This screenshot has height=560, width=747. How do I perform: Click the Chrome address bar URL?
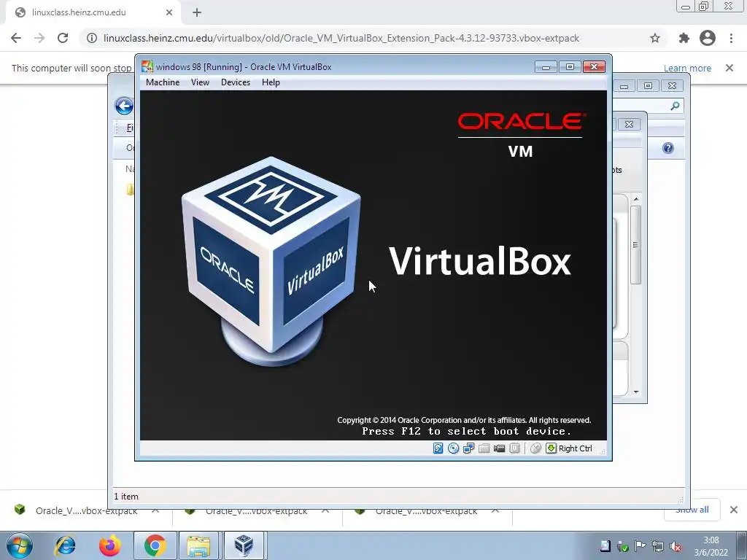341,38
